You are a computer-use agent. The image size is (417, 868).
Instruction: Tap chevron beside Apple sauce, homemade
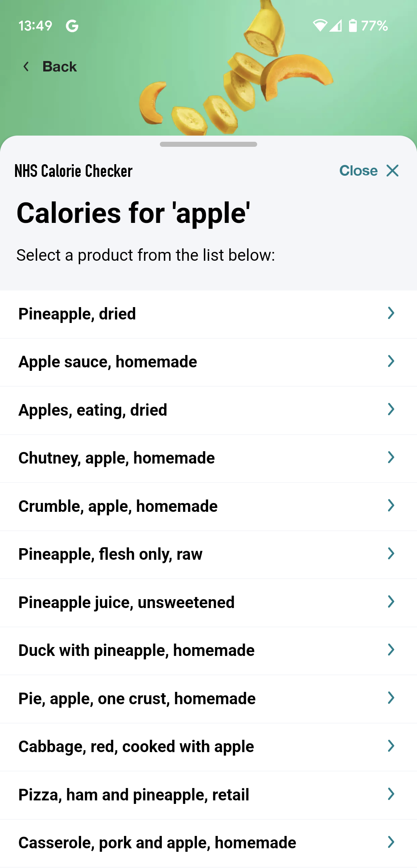pos(391,361)
